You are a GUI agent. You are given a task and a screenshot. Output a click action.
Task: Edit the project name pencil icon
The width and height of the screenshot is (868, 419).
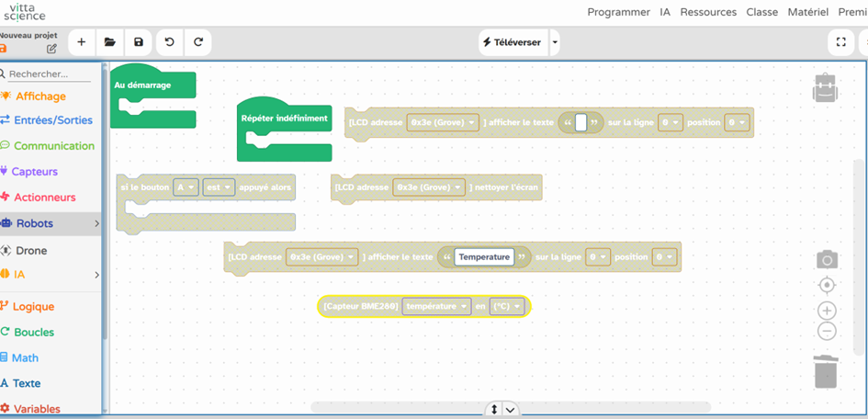click(x=51, y=49)
